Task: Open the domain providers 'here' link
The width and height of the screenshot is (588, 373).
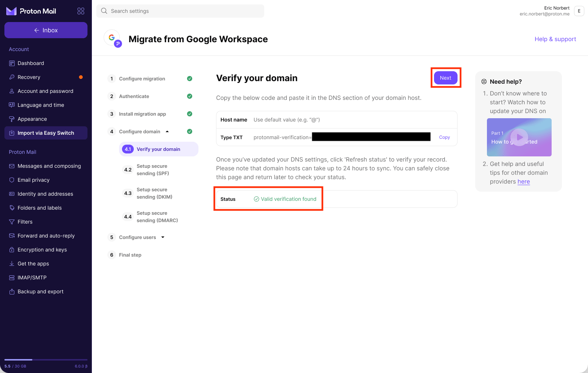Action: tap(524, 181)
